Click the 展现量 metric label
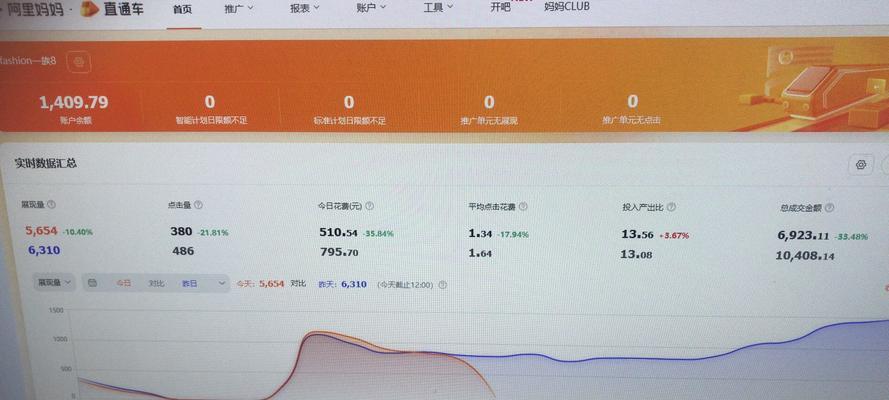 (x=33, y=205)
